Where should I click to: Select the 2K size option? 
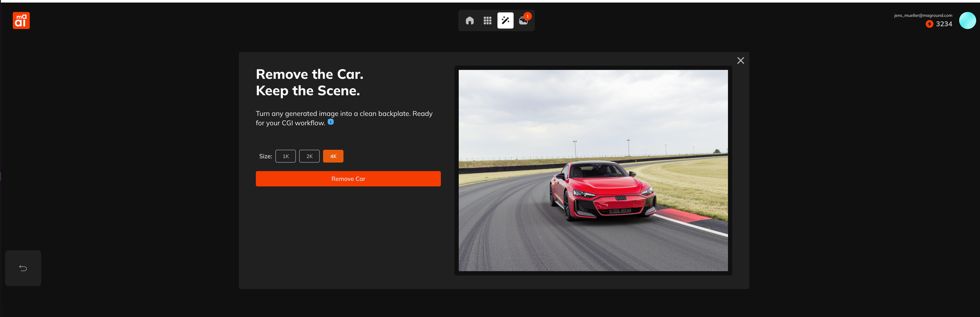pyautogui.click(x=309, y=156)
